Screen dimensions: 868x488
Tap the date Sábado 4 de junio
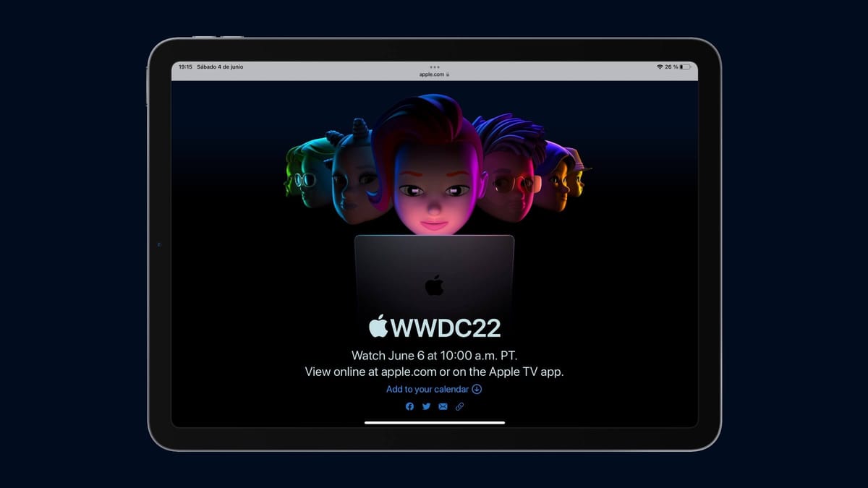point(221,66)
